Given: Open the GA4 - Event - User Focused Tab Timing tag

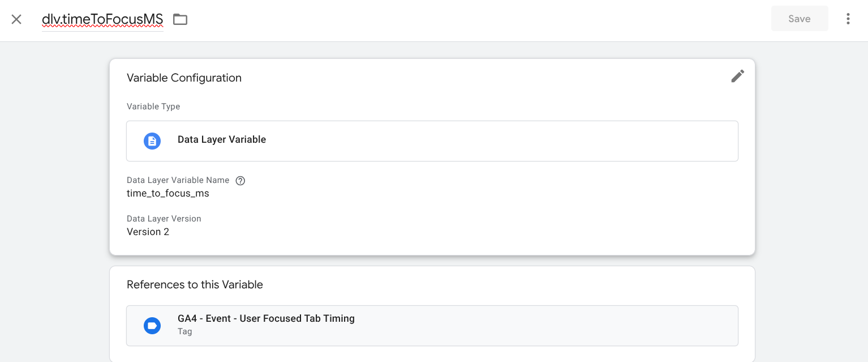Looking at the screenshot, I should [x=266, y=318].
